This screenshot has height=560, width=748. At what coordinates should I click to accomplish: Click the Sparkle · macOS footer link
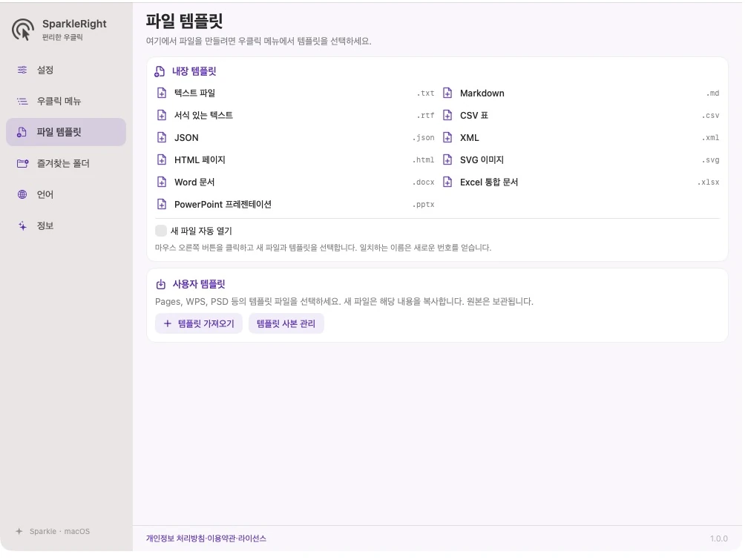[59, 531]
